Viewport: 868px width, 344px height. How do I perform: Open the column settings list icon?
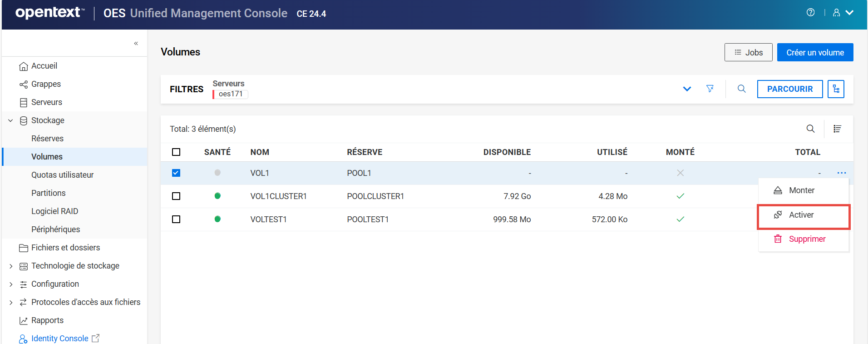point(837,129)
